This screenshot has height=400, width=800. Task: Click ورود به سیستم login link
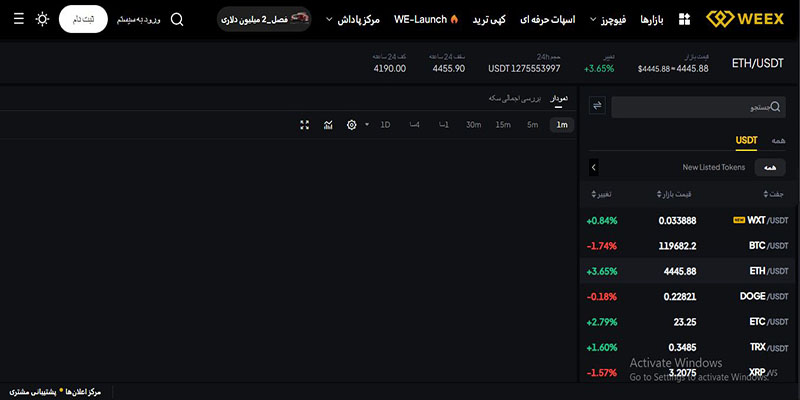[x=138, y=20]
